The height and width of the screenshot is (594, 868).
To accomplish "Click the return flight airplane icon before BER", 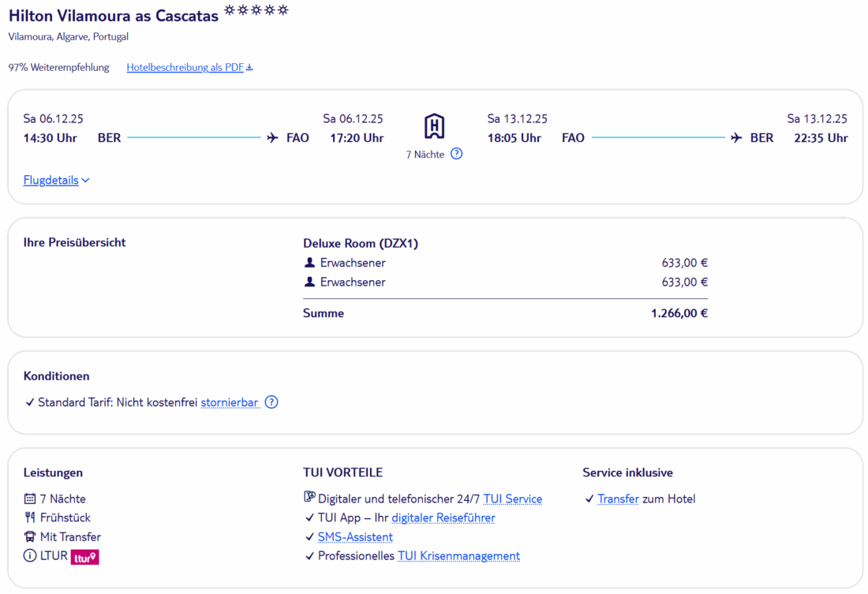I will click(736, 138).
